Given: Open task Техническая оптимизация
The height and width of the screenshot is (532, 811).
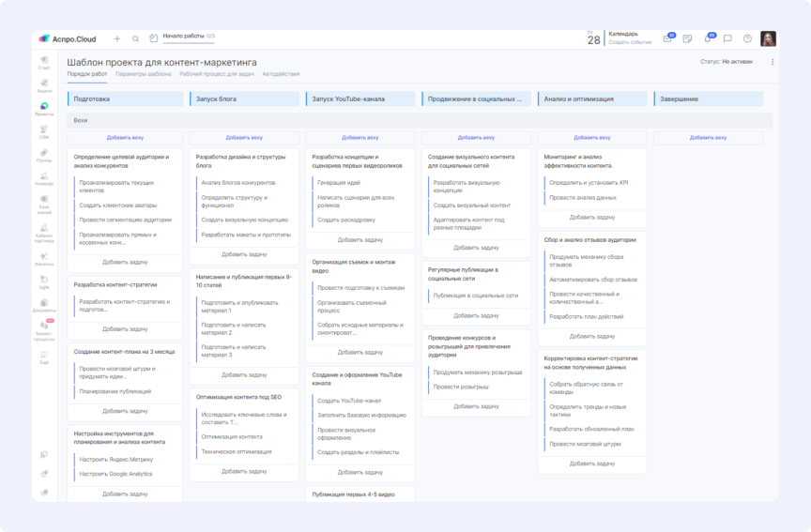Looking at the screenshot, I should [237, 451].
